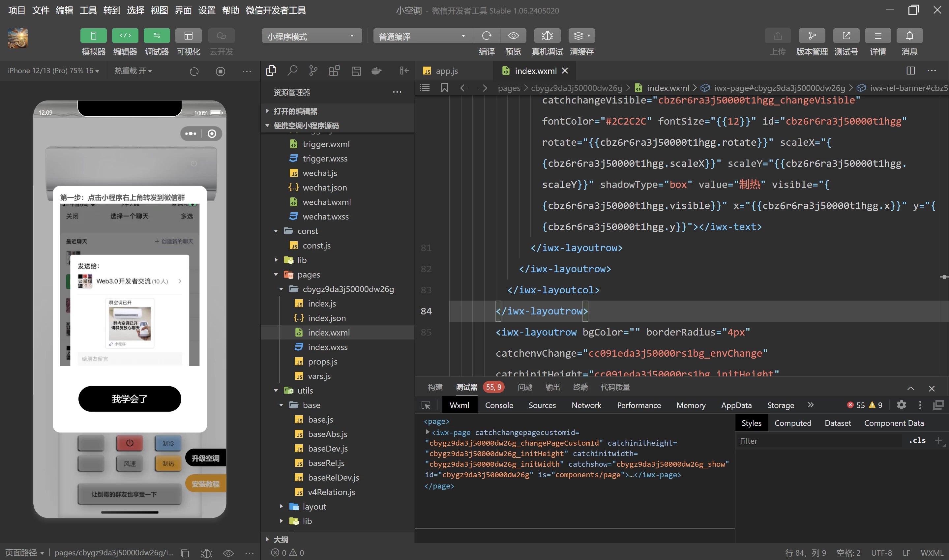Viewport: 949px width, 560px height.
Task: Click the Styles Filter input field
Action: pos(818,441)
